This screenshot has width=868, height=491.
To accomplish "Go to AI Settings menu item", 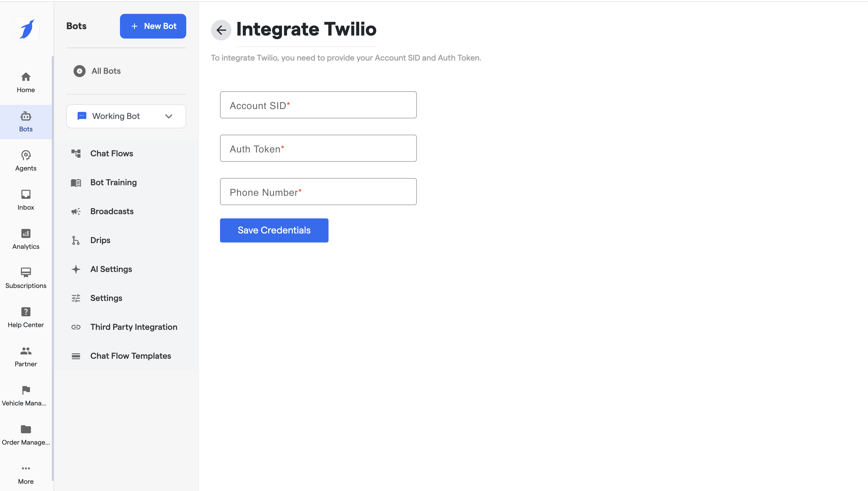I will coord(111,269).
